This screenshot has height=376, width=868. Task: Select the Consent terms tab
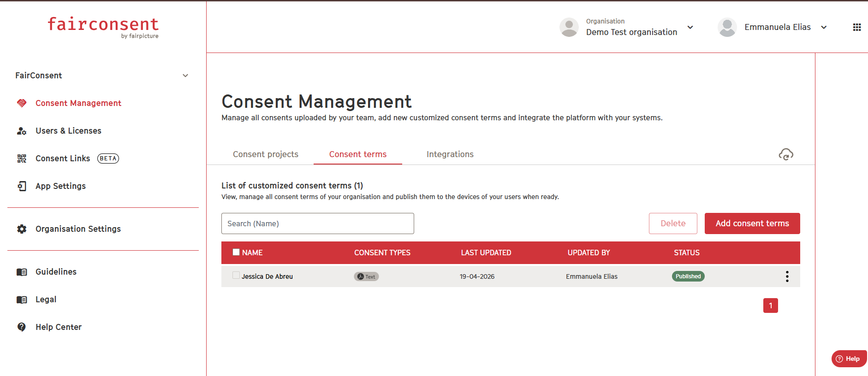point(358,154)
